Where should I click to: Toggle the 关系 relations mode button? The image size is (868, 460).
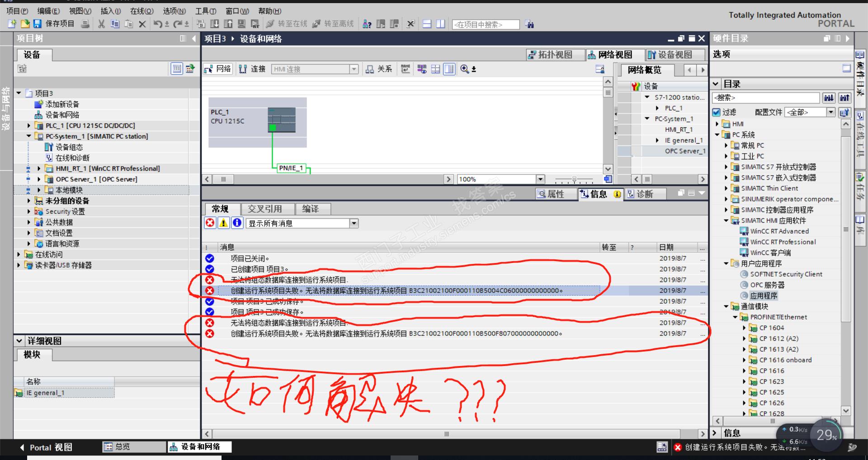[x=379, y=69]
